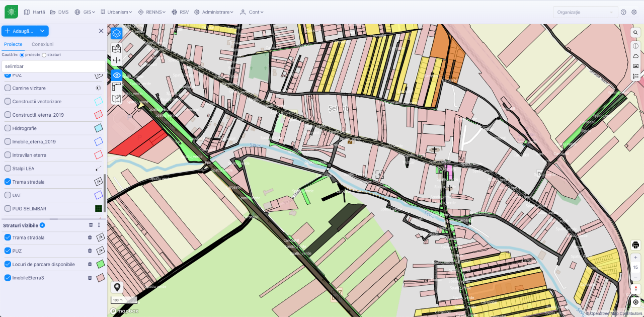Click the Hartă navigation link
Image resolution: width=644 pixels, height=317 pixels.
tap(34, 12)
